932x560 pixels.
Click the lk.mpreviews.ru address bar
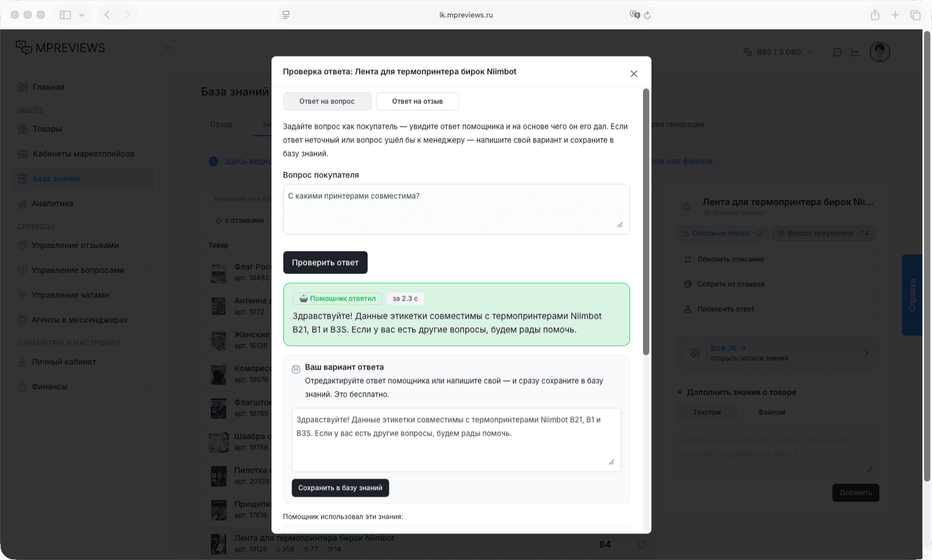pos(466,15)
